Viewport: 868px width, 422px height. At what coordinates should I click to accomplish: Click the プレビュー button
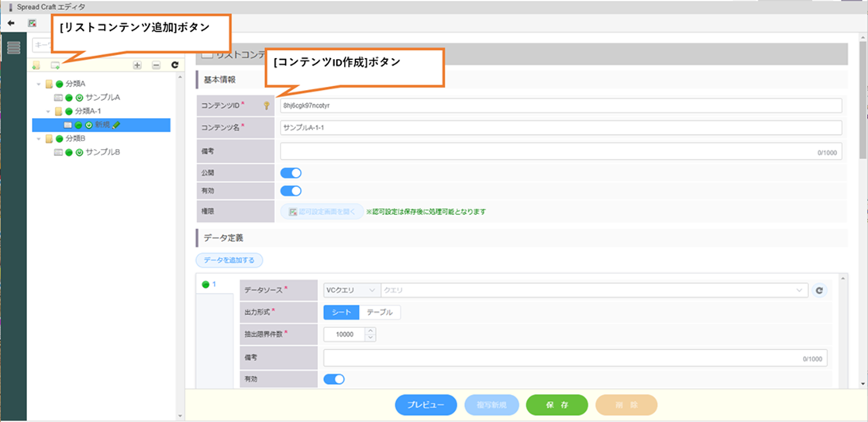click(425, 405)
